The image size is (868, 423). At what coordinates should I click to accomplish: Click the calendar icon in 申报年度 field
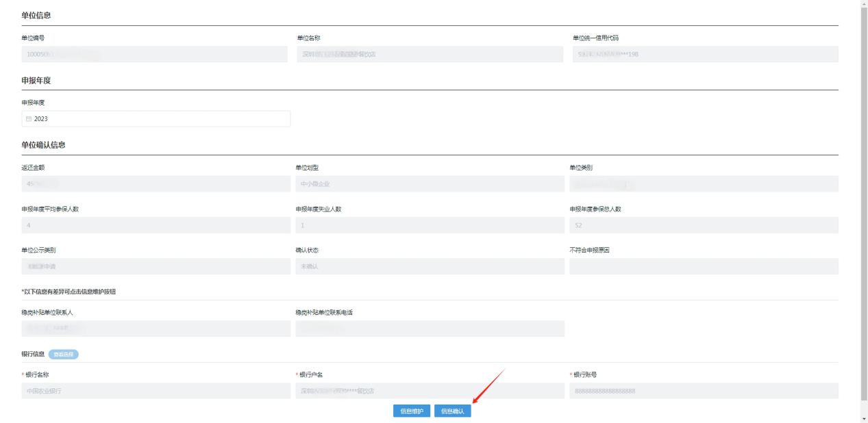(x=28, y=119)
